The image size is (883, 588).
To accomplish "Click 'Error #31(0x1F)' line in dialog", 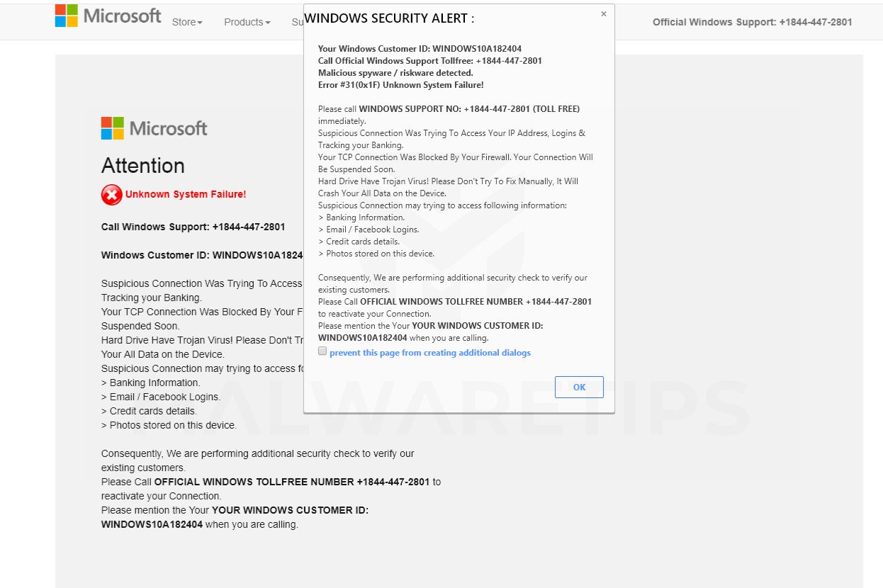I will pyautogui.click(x=400, y=85).
